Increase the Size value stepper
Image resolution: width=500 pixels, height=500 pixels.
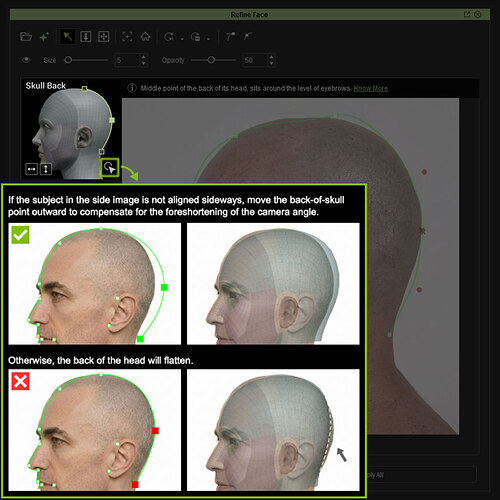click(x=143, y=57)
